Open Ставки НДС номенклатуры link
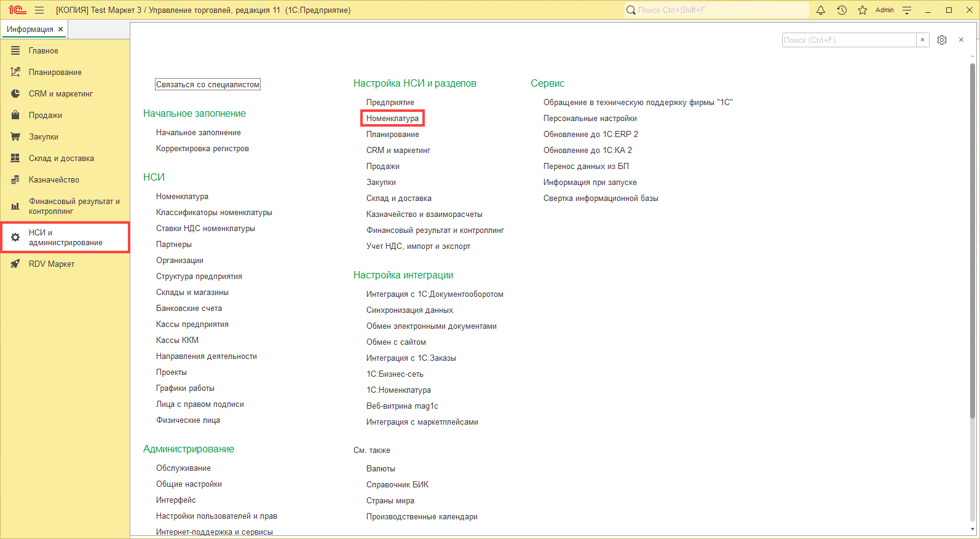Image resolution: width=980 pixels, height=539 pixels. coord(205,229)
